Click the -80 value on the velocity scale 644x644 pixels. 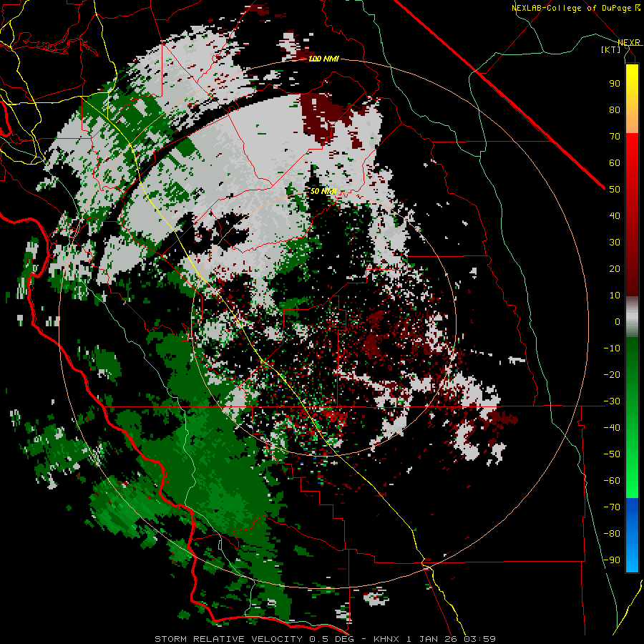[x=612, y=534]
